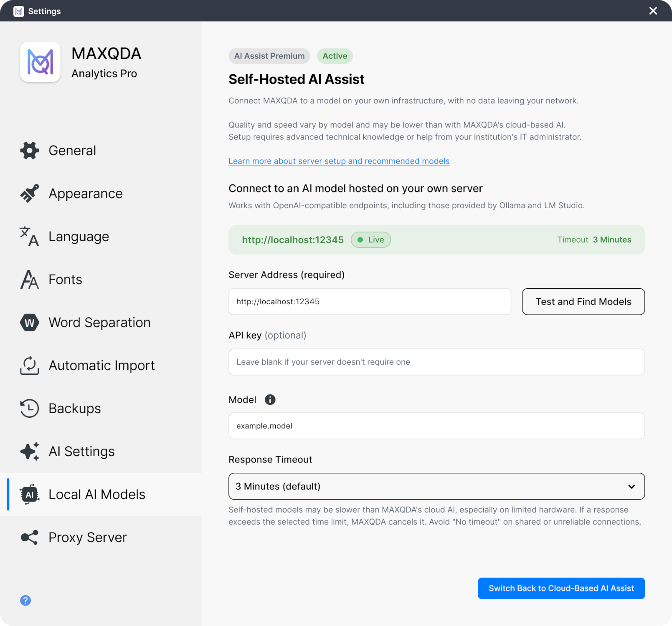Click Test and Find Models button
672x626 pixels.
pos(583,302)
